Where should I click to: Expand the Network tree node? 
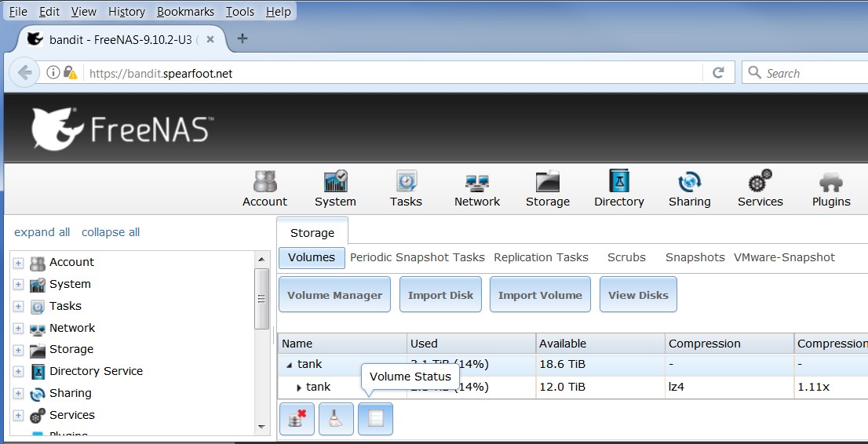(x=18, y=329)
